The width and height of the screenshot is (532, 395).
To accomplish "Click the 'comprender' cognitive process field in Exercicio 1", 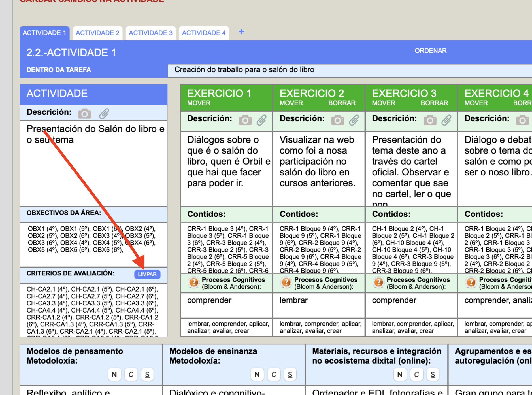I will click(226, 305).
